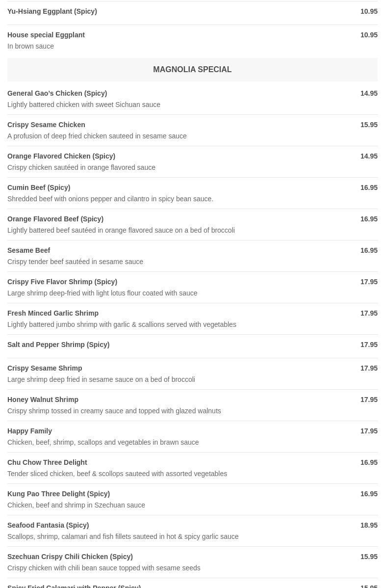This screenshot has height=588, width=385.
Task: Pick Cumin Beef (Spicy) item
Action: [39, 187]
